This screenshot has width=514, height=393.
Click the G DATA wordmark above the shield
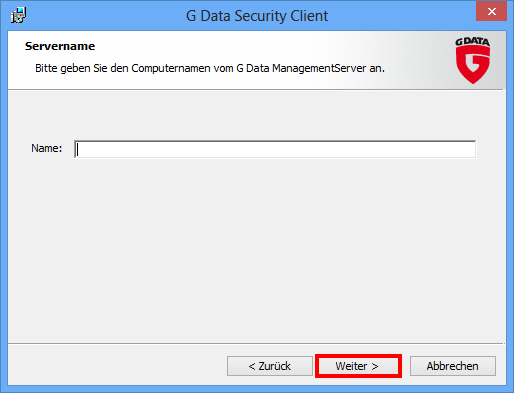(x=473, y=42)
